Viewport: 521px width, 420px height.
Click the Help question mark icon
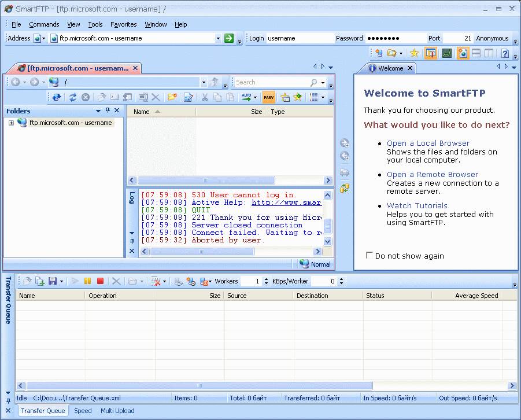tap(505, 53)
